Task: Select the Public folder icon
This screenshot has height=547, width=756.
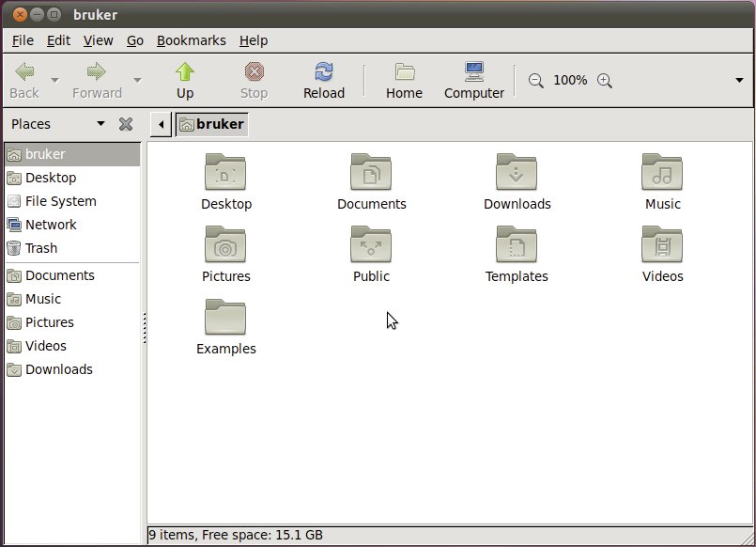Action: [371, 244]
